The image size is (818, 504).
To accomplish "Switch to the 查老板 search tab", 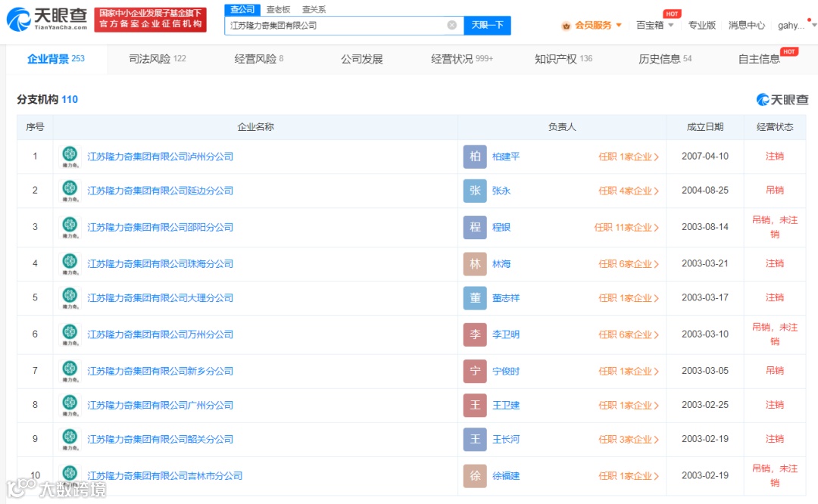I will 278,9.
